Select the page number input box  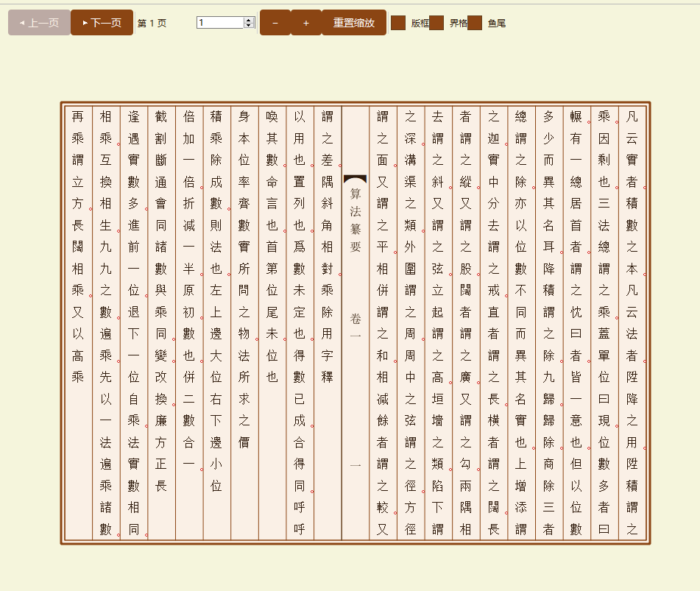[219, 22]
